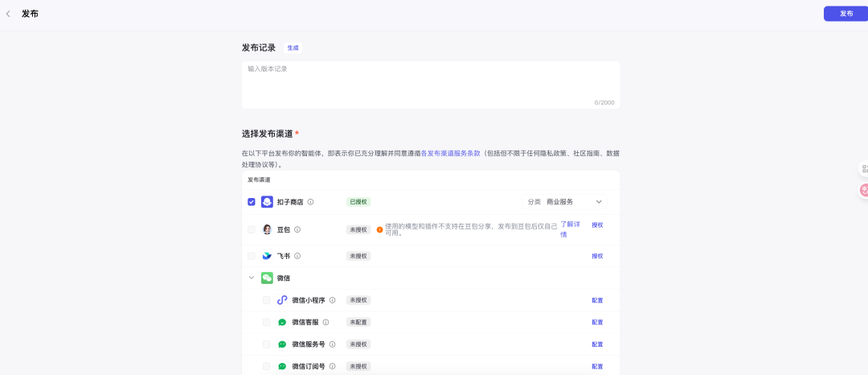Click 授权 in the 豆包 row
This screenshot has height=375, width=868.
tap(597, 225)
